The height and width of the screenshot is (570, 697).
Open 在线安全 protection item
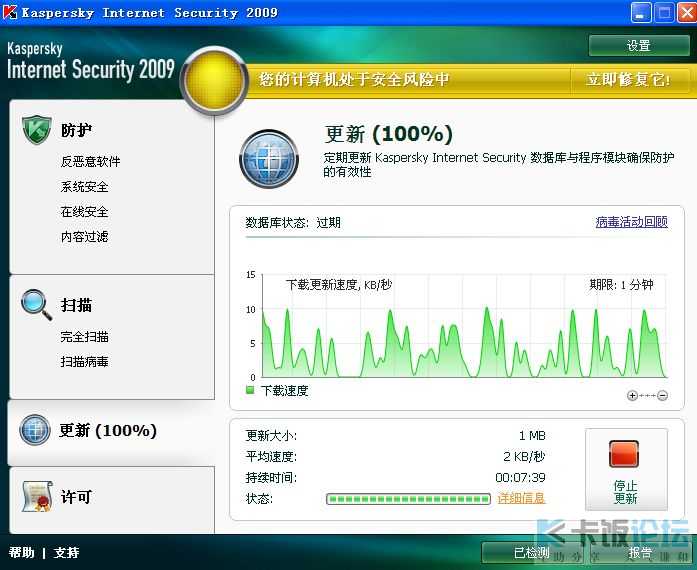click(84, 212)
